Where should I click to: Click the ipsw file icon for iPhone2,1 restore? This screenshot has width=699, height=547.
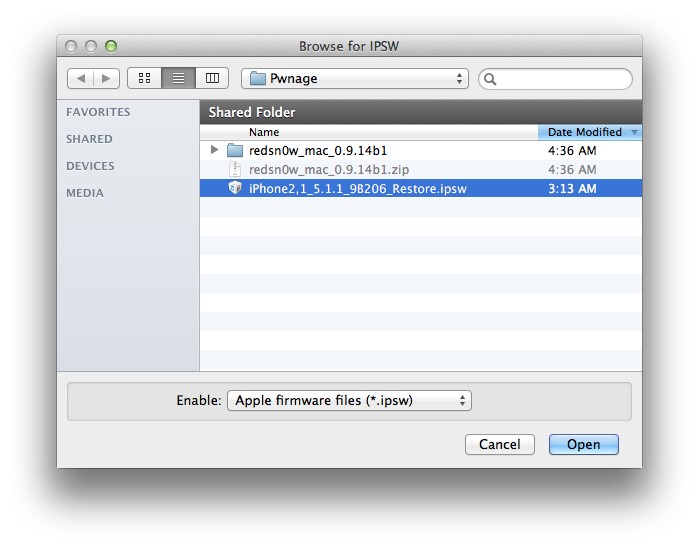(235, 188)
